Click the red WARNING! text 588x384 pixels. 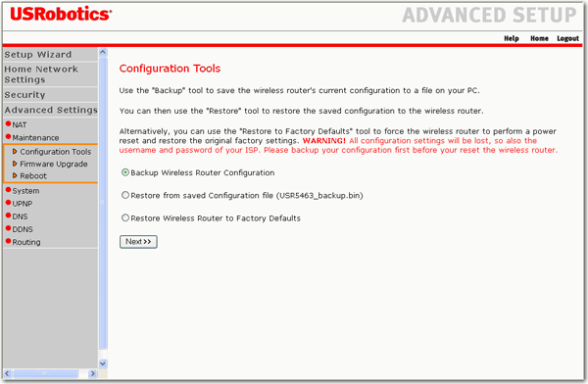pos(324,141)
